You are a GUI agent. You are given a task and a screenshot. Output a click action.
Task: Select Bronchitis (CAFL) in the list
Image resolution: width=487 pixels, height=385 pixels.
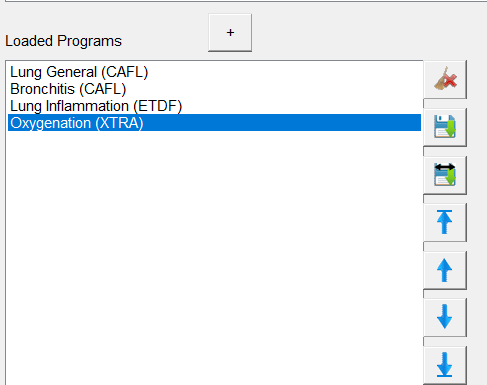coord(68,89)
